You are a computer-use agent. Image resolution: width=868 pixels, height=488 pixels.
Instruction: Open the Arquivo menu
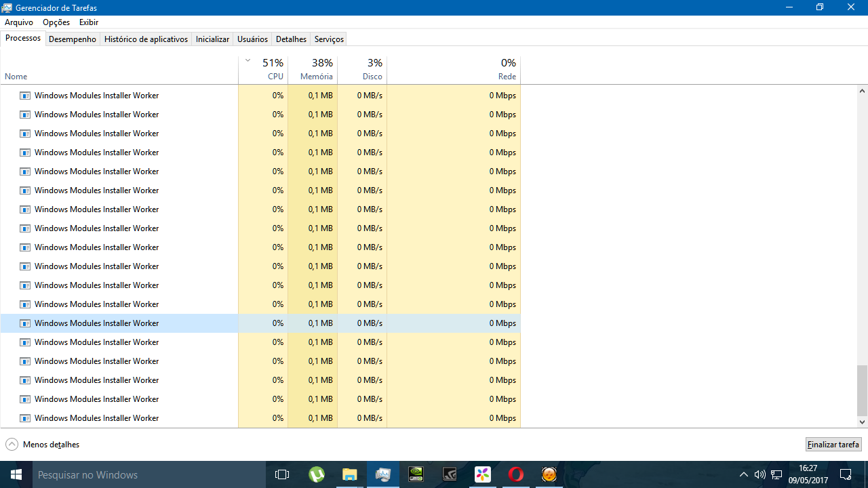coord(19,22)
